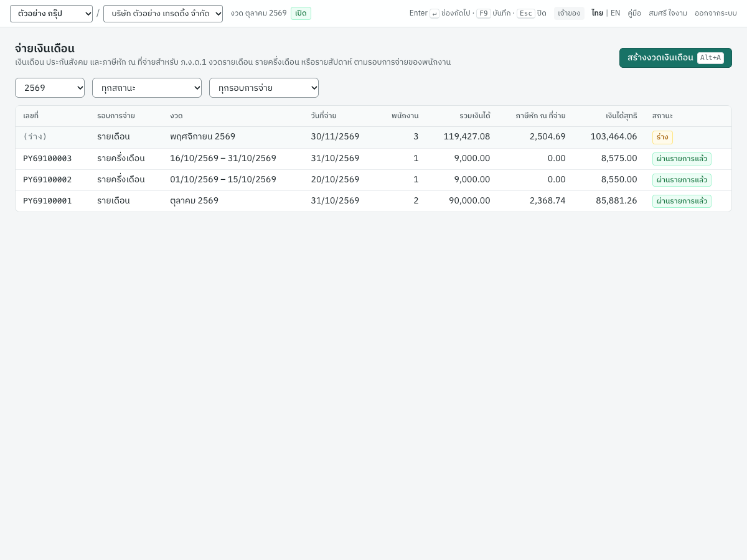Open payroll run PY69100003
The image size is (747, 560).
tap(47, 159)
